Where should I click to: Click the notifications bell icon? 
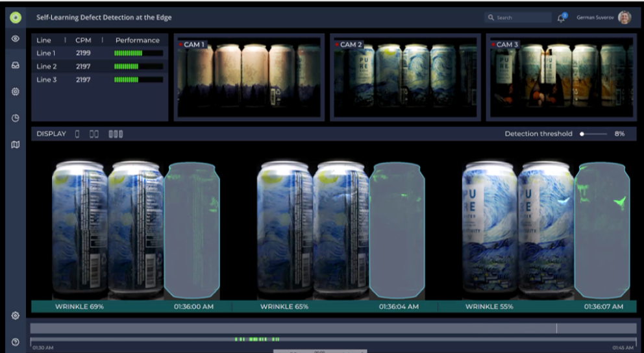pos(561,18)
